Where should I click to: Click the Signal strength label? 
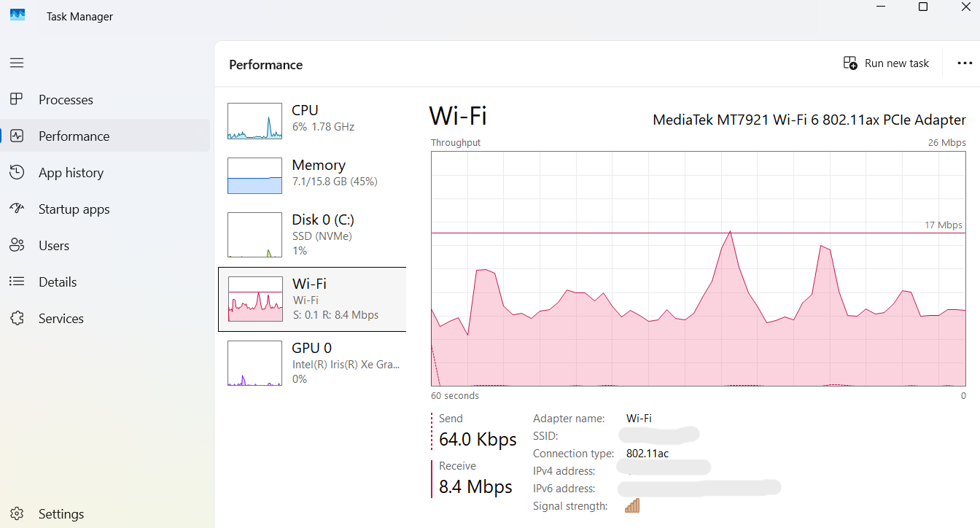click(570, 506)
